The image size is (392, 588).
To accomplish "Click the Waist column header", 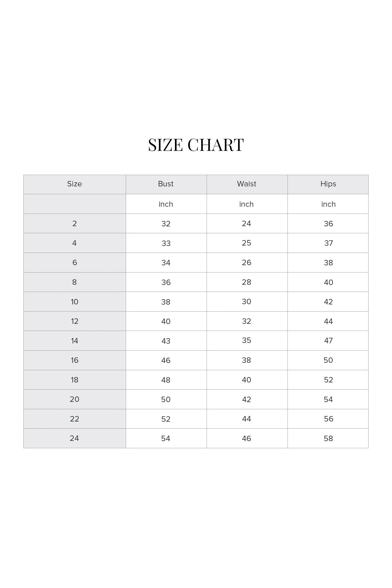I will [x=247, y=184].
